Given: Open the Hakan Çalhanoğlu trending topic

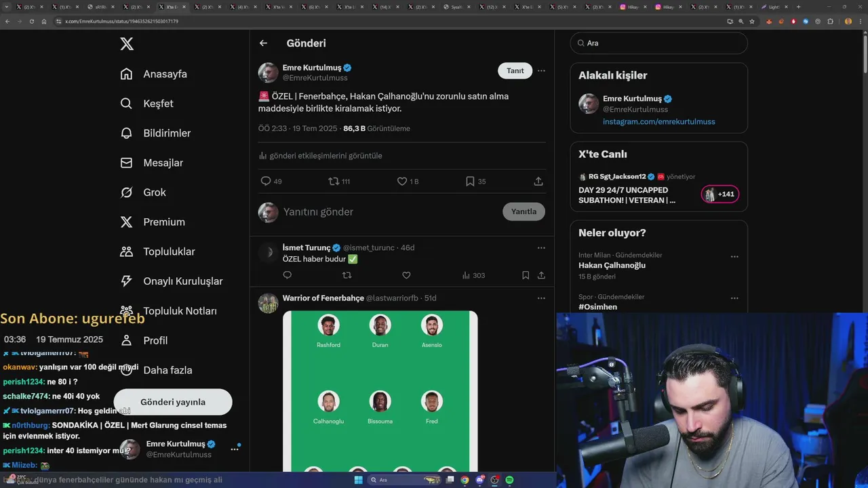Looking at the screenshot, I should pos(612,266).
